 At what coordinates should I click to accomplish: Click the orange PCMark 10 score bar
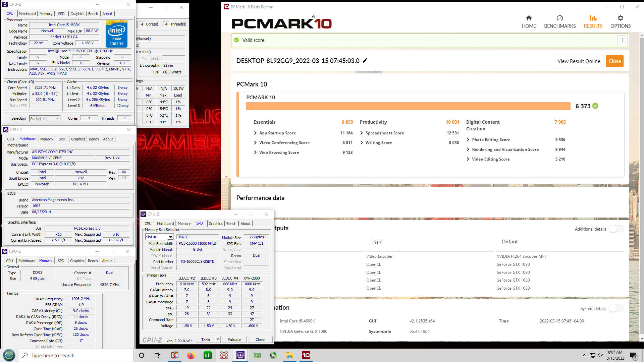point(408,106)
